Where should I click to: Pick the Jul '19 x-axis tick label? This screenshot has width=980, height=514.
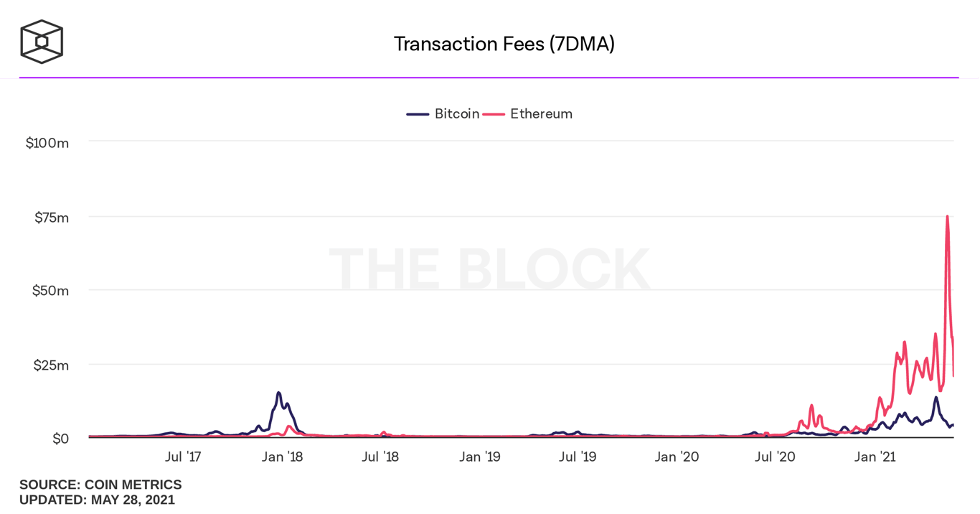click(578, 457)
